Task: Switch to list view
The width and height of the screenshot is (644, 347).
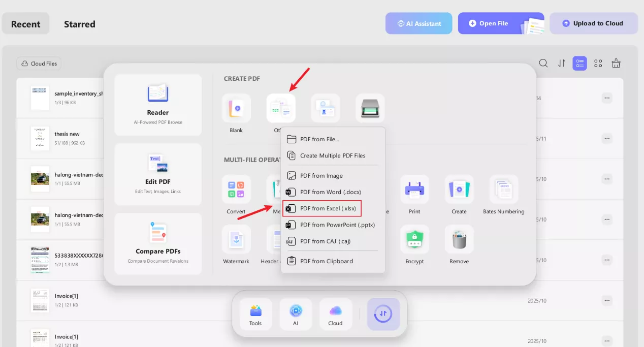Action: click(579, 64)
